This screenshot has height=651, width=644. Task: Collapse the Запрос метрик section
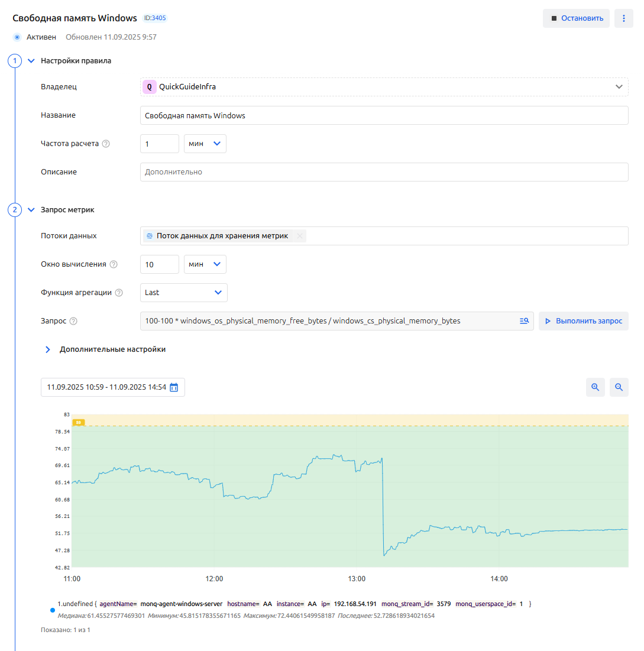click(31, 209)
